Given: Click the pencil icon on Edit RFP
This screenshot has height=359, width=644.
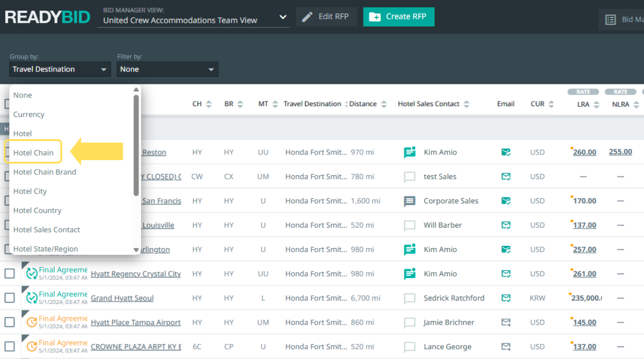Looking at the screenshot, I should pos(307,17).
